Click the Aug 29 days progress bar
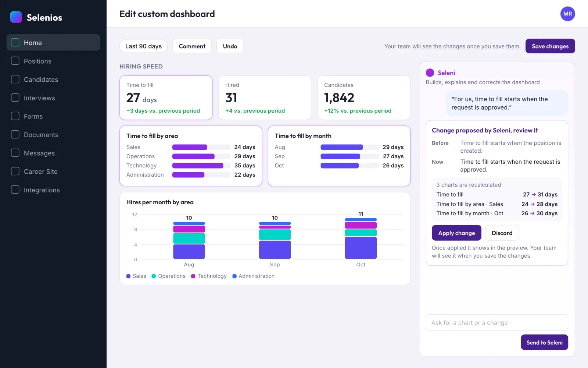This screenshot has width=588, height=368. point(349,147)
